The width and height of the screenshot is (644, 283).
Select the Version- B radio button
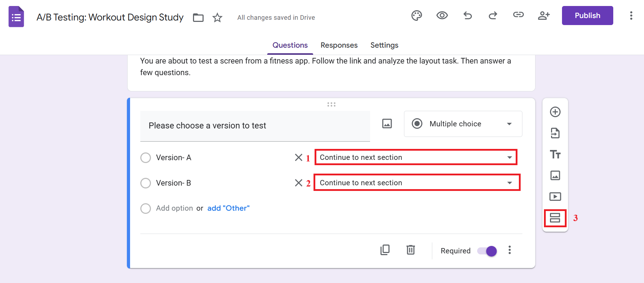tap(146, 183)
